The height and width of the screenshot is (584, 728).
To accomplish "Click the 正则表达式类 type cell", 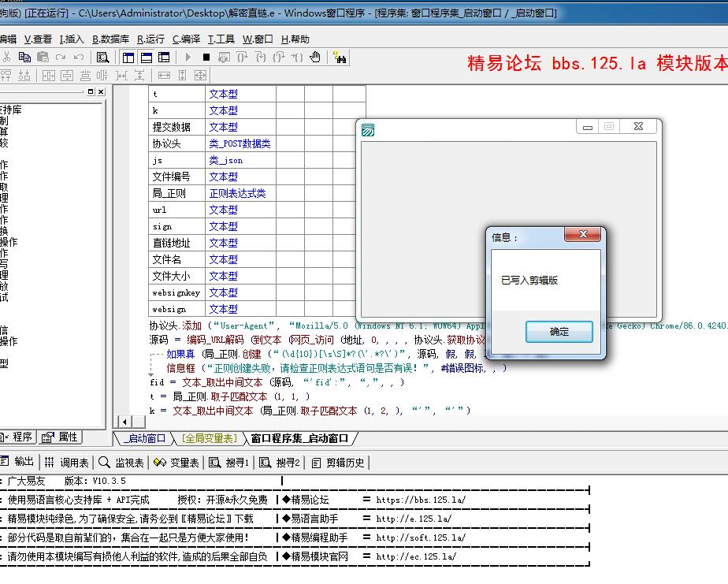I will pos(240,193).
